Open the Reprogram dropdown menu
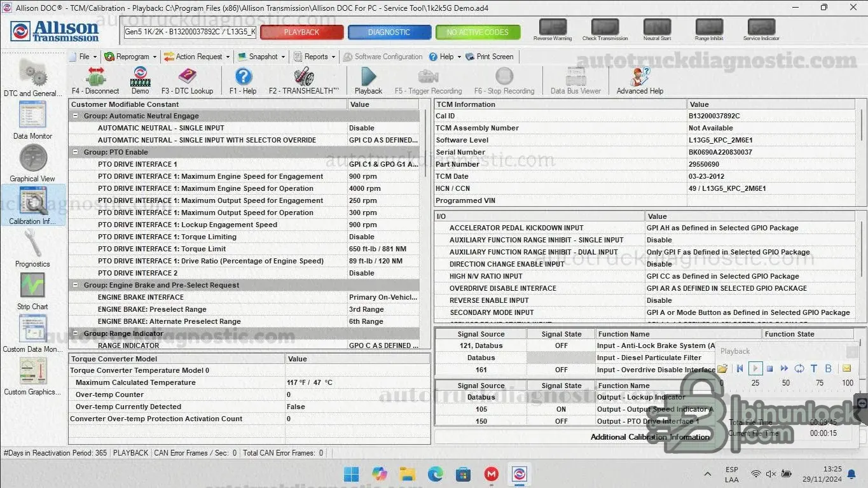This screenshot has height=488, width=868. pyautogui.click(x=130, y=57)
